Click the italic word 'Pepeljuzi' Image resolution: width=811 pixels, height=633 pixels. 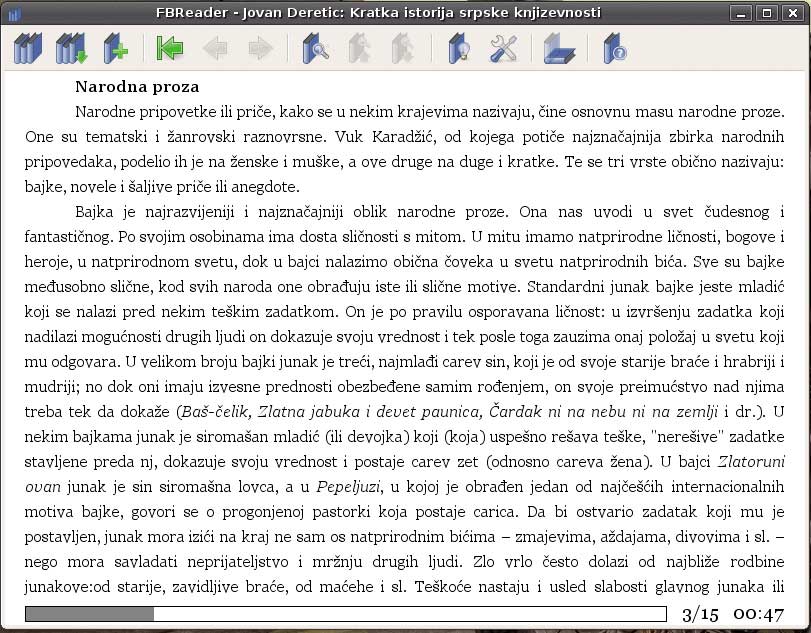349,487
